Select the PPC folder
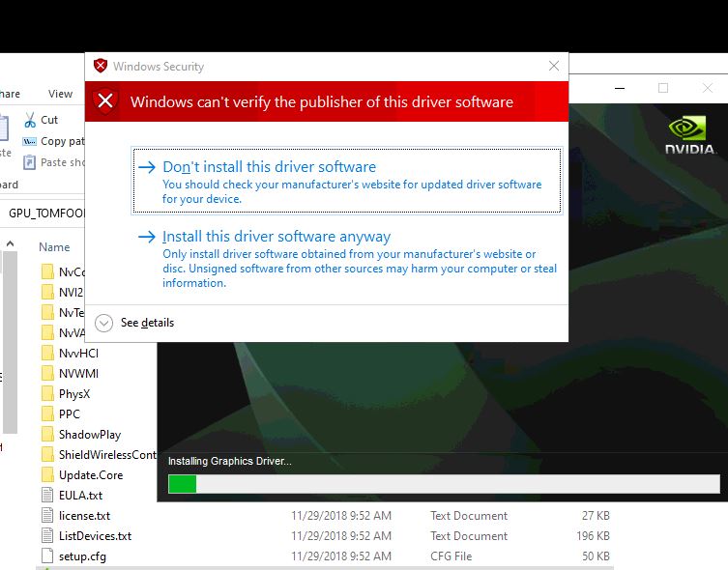The height and width of the screenshot is (570, 728). 70,414
